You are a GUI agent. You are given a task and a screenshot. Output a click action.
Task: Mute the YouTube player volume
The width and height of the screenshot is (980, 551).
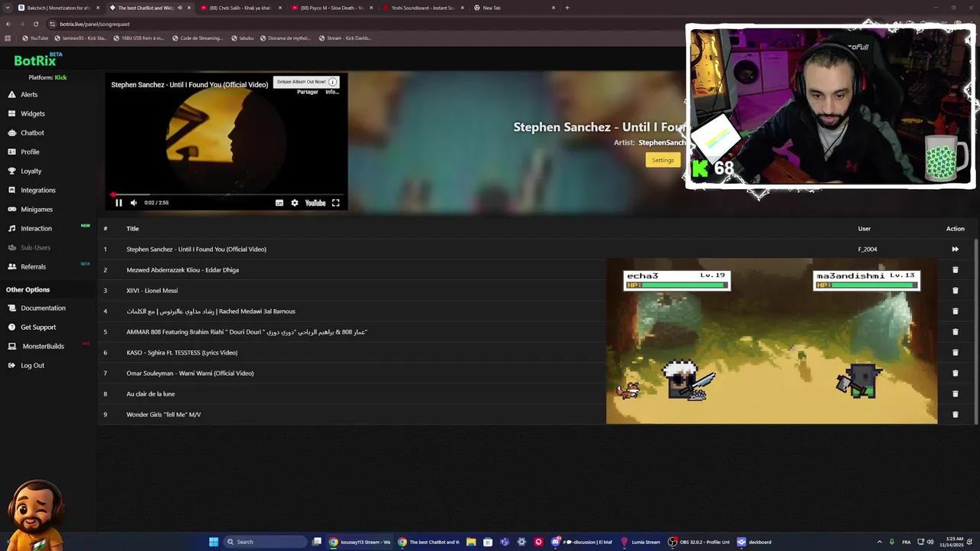pyautogui.click(x=133, y=203)
